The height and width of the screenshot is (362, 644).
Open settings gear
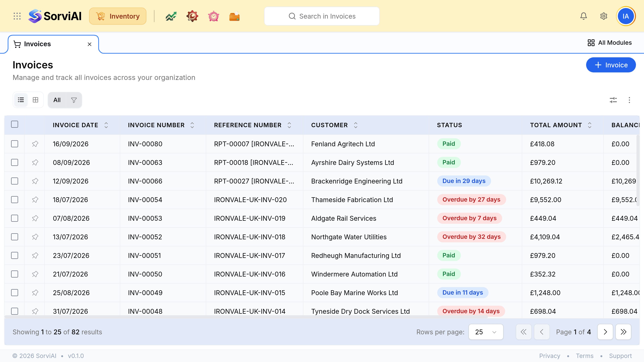604,16
